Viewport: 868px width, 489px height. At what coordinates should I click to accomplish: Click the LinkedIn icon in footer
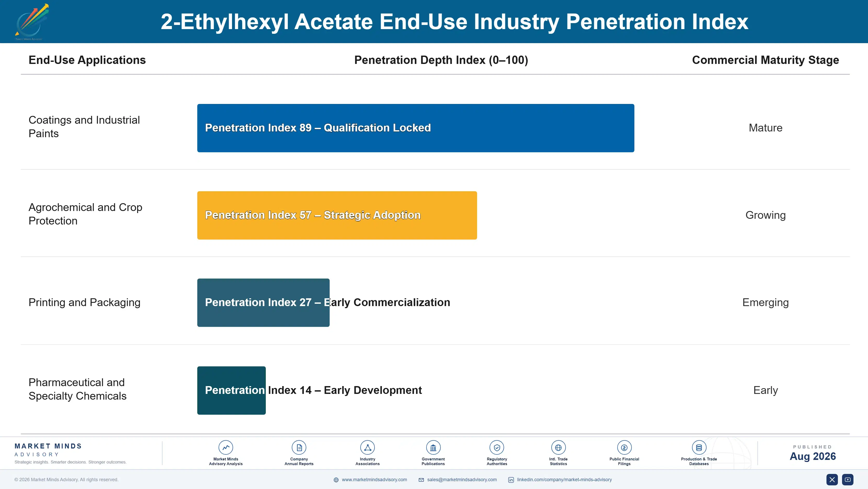tap(511, 480)
